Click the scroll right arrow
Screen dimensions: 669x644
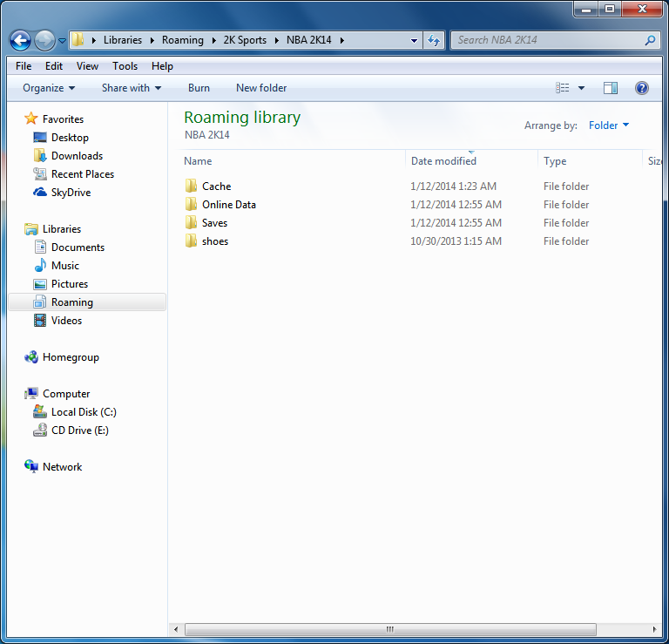pos(655,629)
